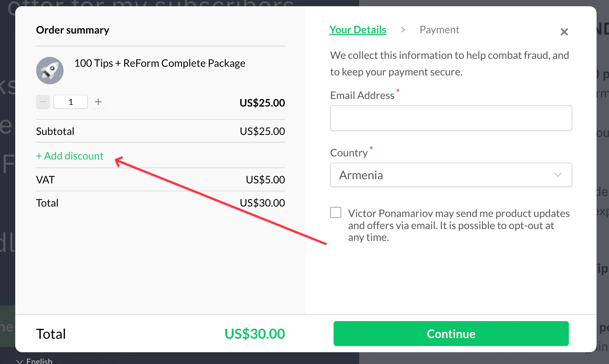Image resolution: width=609 pixels, height=364 pixels.
Task: Click the VAT US$5.00 row
Action: coord(161,180)
